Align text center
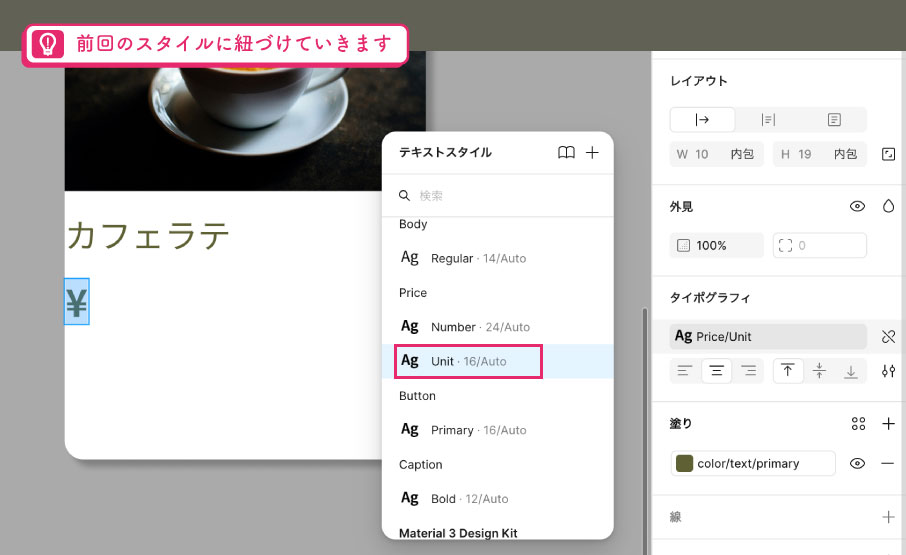This screenshot has width=906, height=555. pos(716,371)
